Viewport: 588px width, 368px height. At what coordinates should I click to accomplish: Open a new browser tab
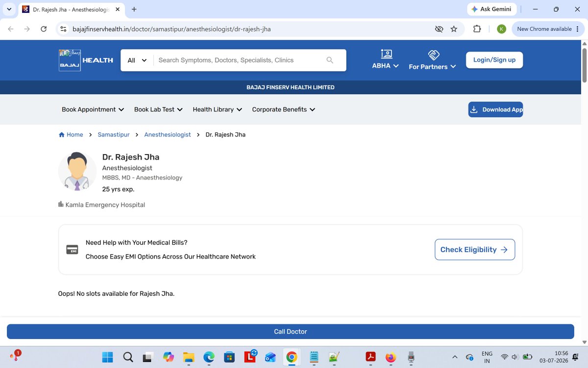[x=134, y=9]
